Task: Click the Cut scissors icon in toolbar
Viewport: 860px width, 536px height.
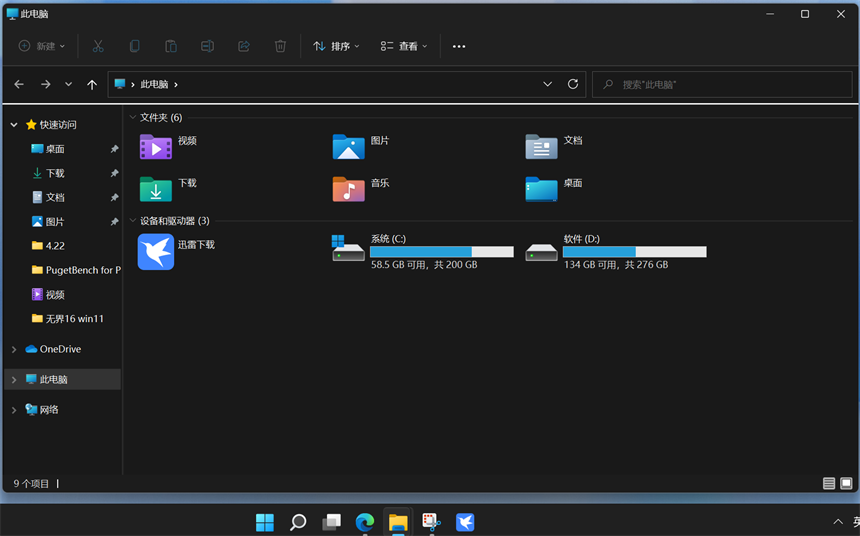Action: [x=98, y=46]
